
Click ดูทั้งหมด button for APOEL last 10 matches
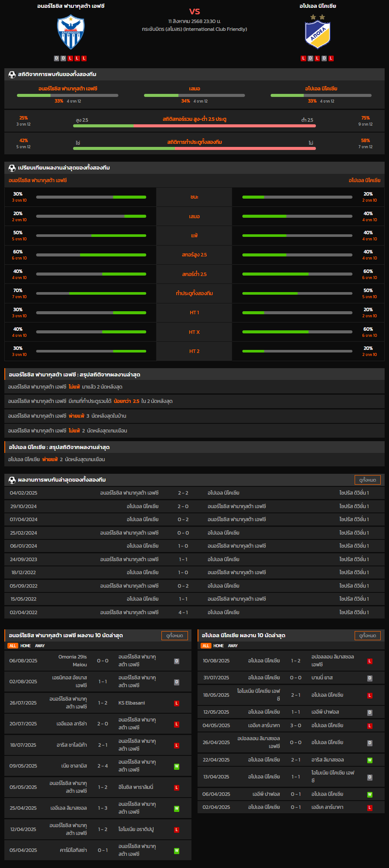(368, 635)
